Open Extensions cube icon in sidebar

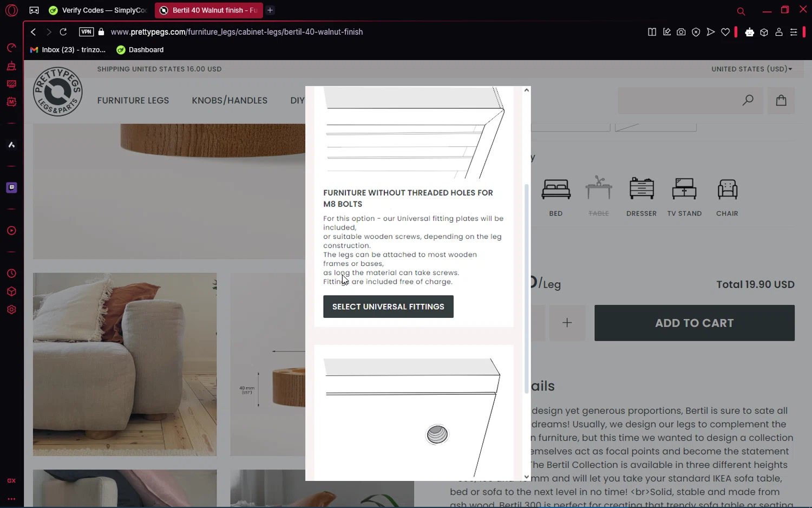tap(11, 291)
